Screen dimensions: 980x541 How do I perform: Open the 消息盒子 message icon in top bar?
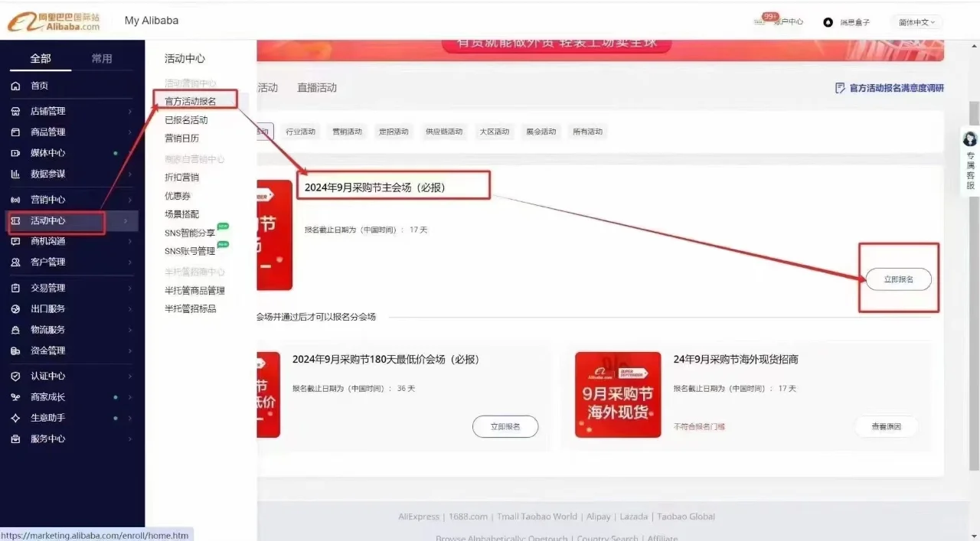(x=829, y=21)
